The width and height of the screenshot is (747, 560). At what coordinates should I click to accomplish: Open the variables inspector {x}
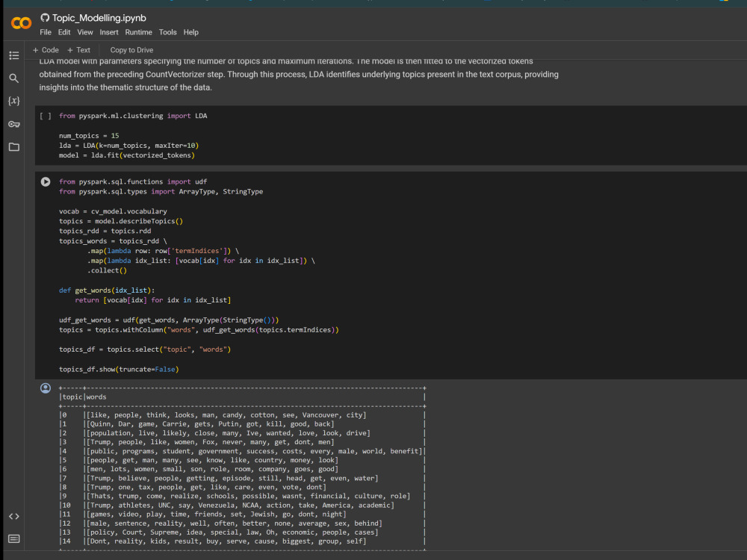[x=13, y=101]
